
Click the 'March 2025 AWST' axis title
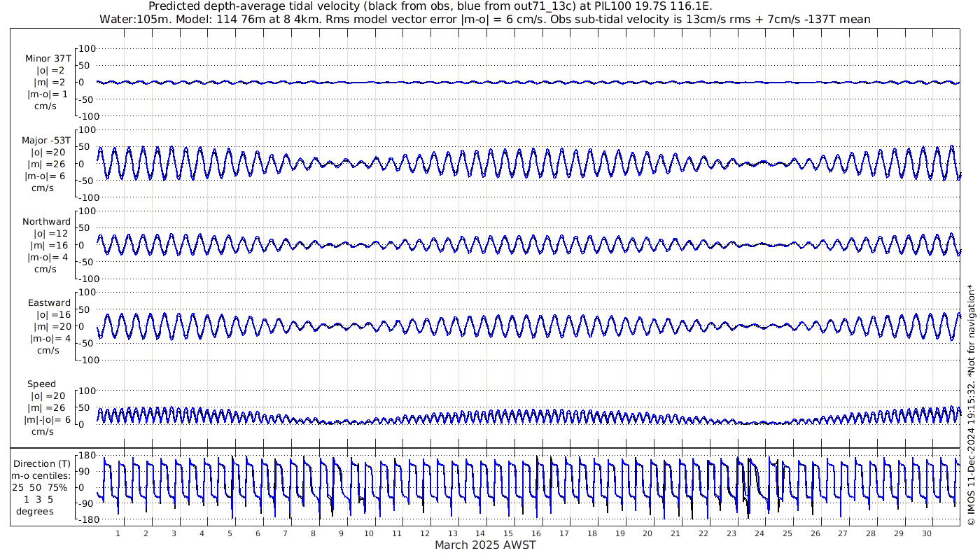pyautogui.click(x=486, y=545)
